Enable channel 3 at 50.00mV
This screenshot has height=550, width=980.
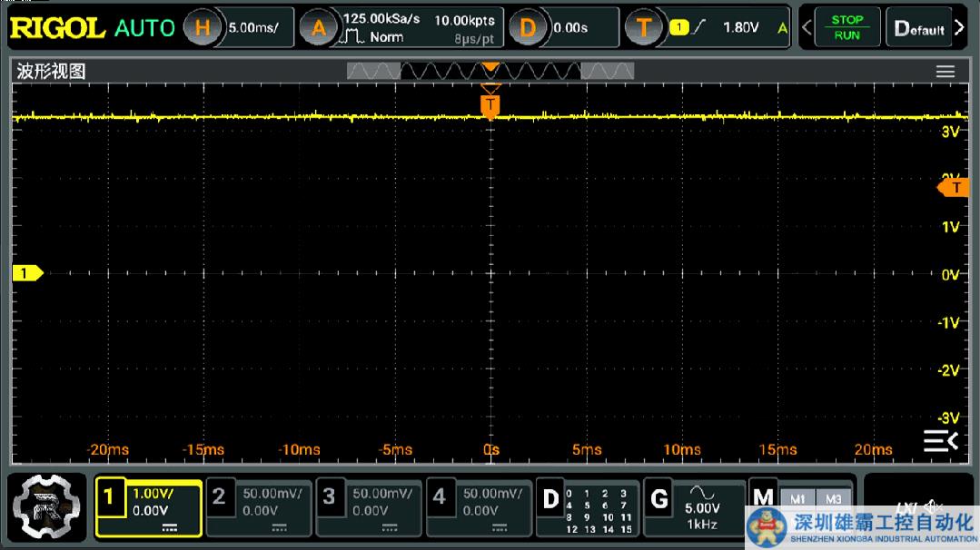tap(330, 497)
